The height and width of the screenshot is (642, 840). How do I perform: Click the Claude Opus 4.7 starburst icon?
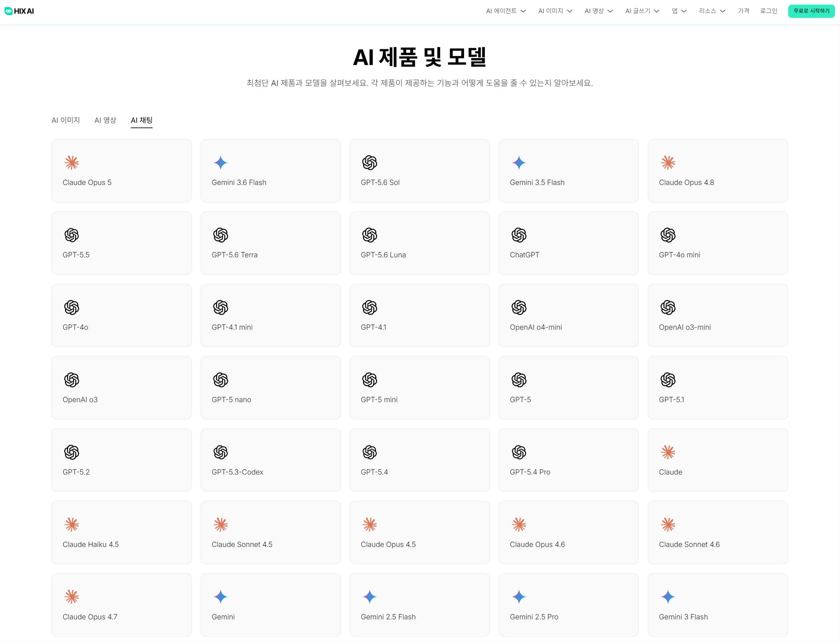coord(71,597)
